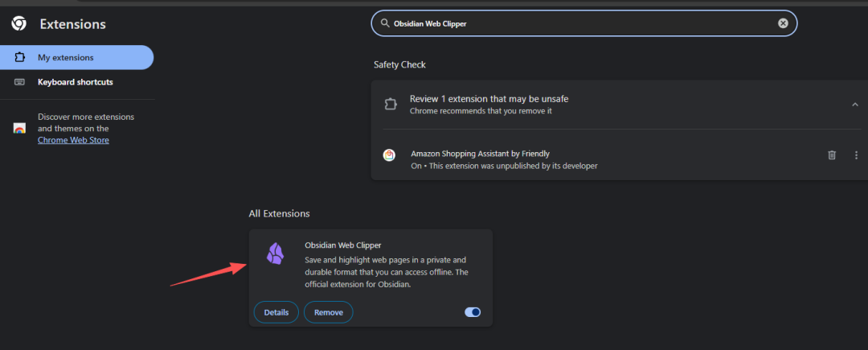Open Obsidian Web Clipper Details
Image resolution: width=868 pixels, height=350 pixels.
point(276,312)
